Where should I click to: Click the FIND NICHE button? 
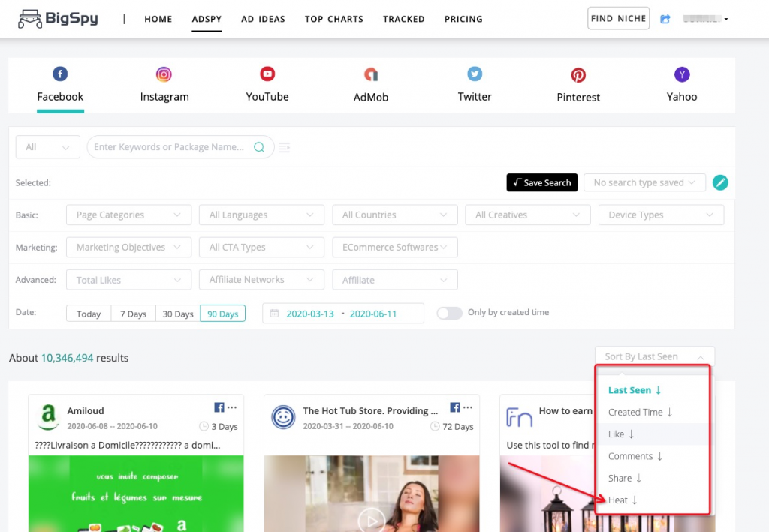[619, 18]
